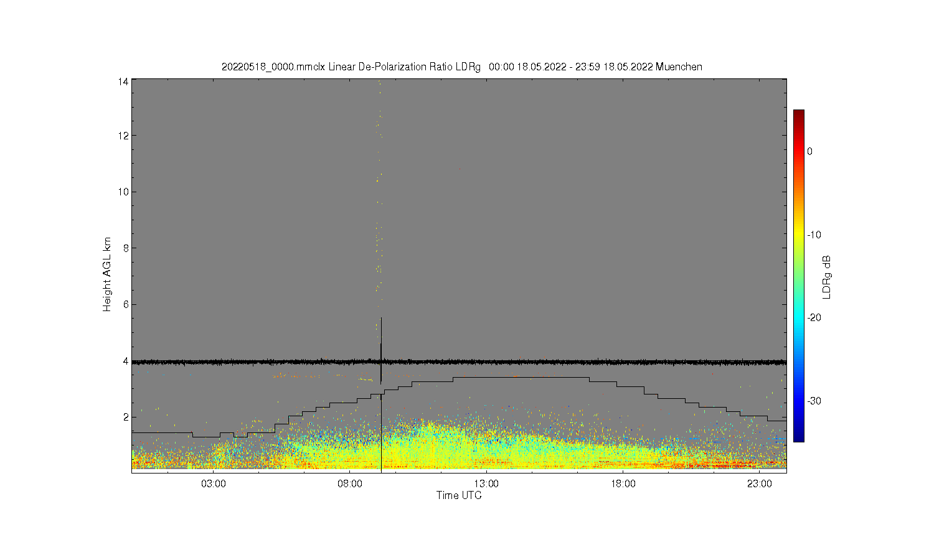Click the 08:00 time tick label
This screenshot has height=560, width=934.
tap(350, 484)
